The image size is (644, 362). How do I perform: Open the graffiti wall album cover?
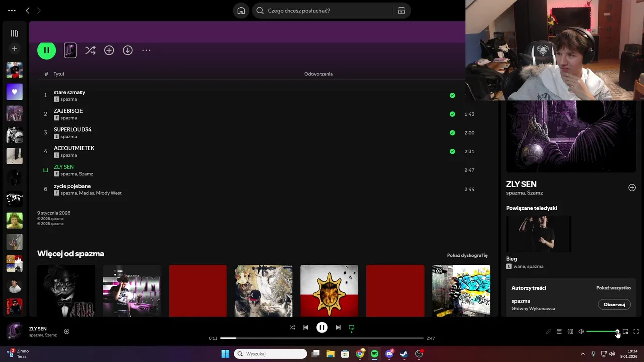click(x=461, y=291)
